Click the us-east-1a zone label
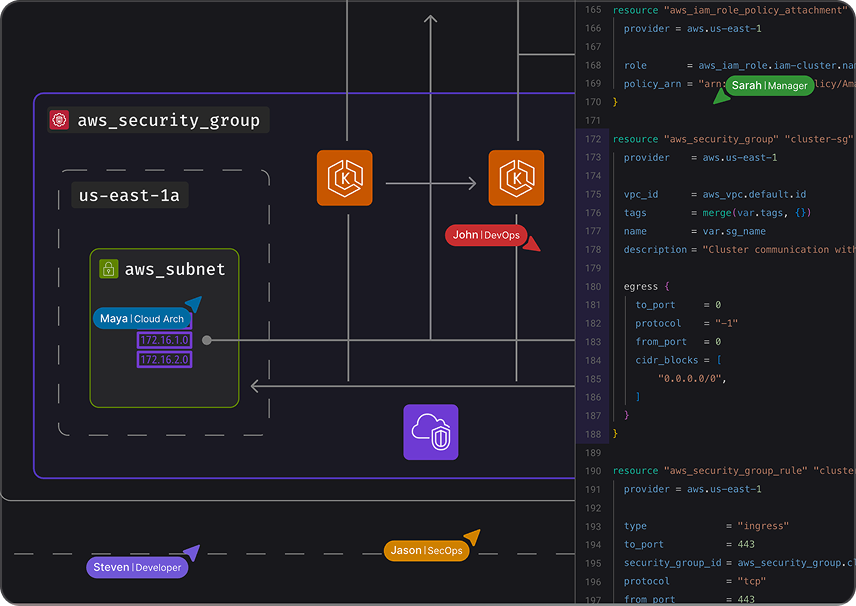This screenshot has width=856, height=606. (129, 195)
